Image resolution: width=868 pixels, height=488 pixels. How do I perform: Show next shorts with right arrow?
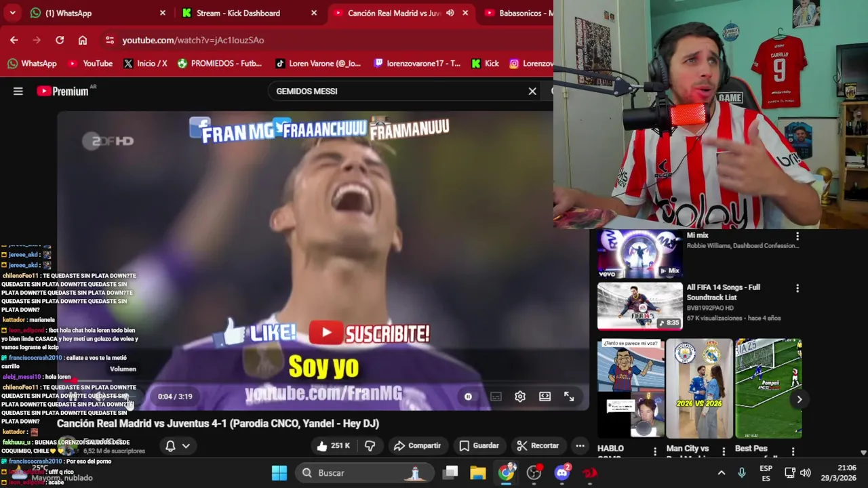[x=800, y=399]
